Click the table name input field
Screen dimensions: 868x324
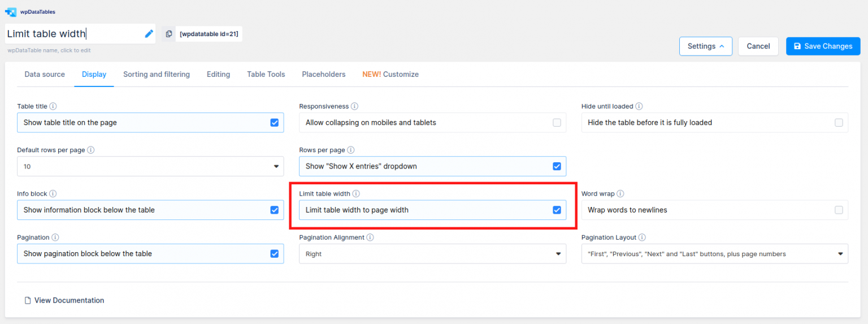tap(73, 34)
